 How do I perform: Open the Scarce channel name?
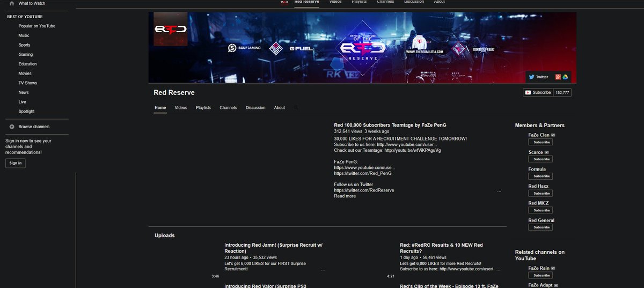pos(536,152)
